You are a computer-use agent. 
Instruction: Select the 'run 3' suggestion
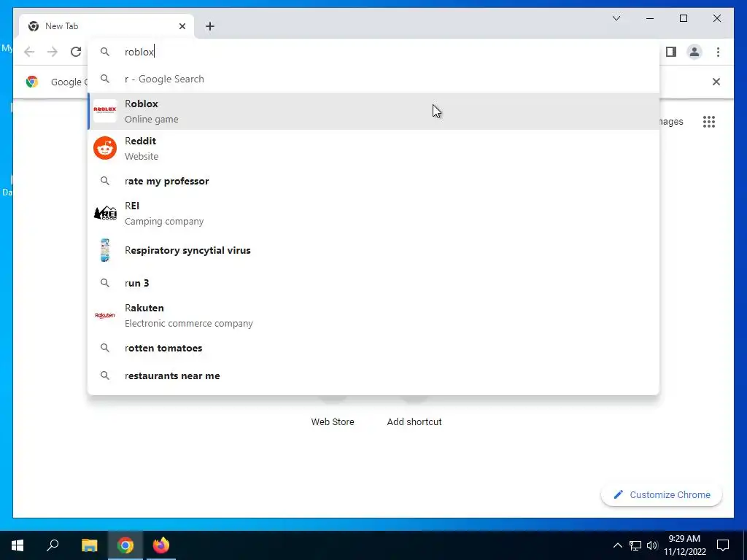pos(373,283)
